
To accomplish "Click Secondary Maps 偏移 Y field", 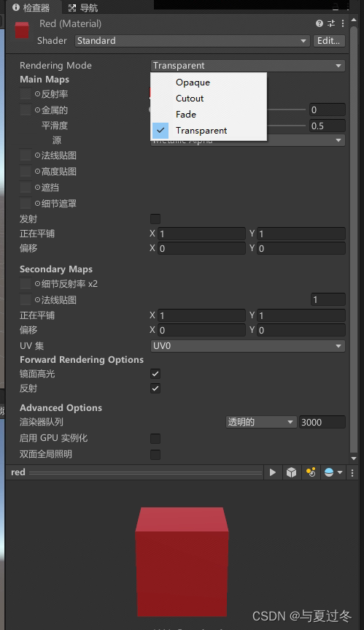I will pyautogui.click(x=301, y=330).
